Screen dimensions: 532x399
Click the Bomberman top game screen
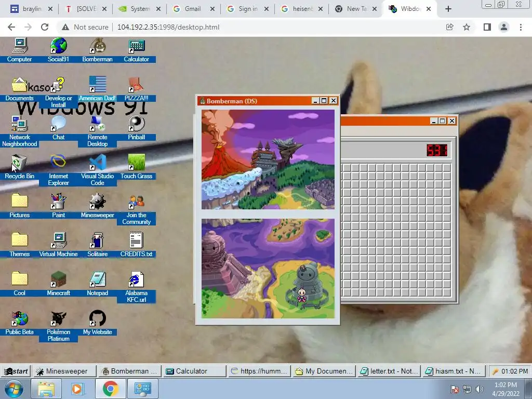point(268,159)
